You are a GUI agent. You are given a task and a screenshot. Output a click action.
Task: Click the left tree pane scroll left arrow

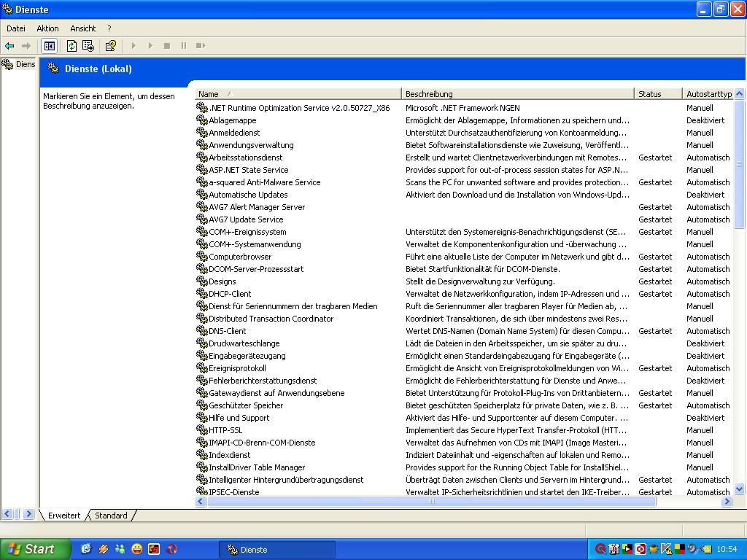pos(7,514)
